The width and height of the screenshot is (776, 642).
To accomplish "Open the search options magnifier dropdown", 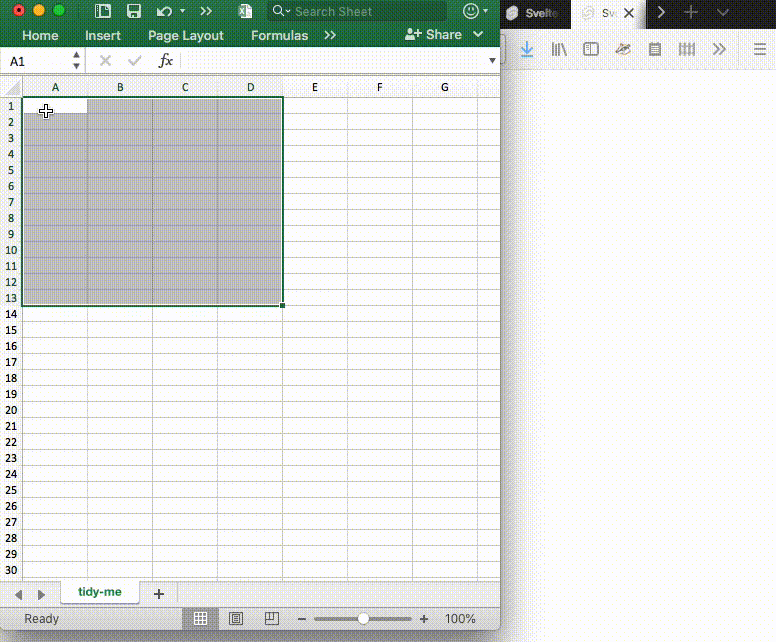I will point(281,11).
